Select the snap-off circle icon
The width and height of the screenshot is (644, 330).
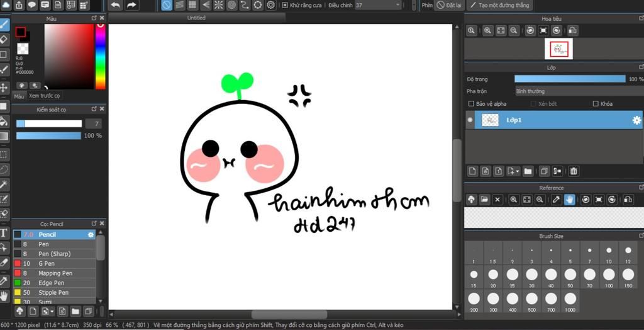[x=166, y=5]
